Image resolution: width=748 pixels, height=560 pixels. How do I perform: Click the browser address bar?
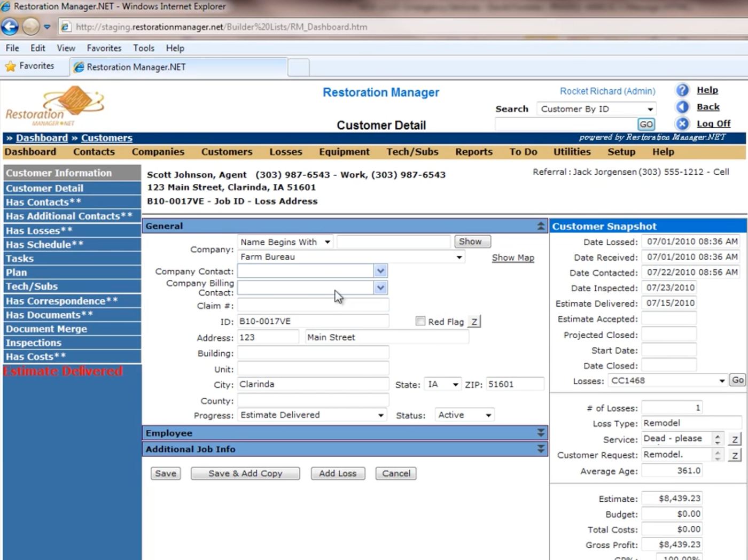point(401,27)
